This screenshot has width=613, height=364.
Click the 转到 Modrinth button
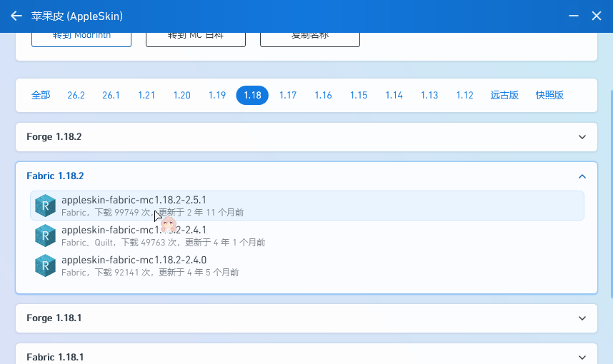[81, 39]
